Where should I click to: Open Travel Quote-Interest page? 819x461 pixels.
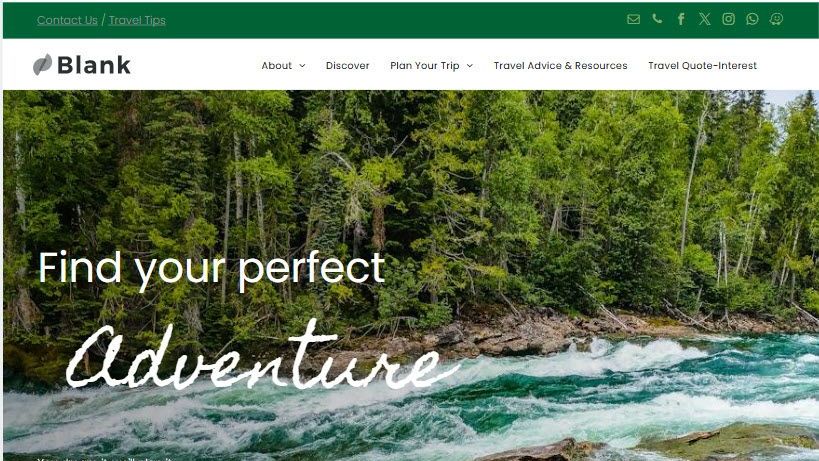703,65
